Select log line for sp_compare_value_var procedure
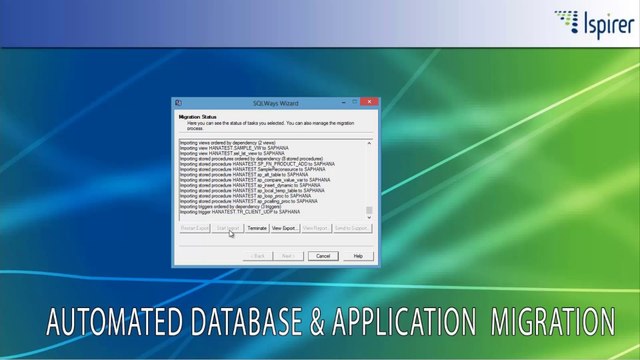Viewport: 640px width, 360px height. [255, 180]
